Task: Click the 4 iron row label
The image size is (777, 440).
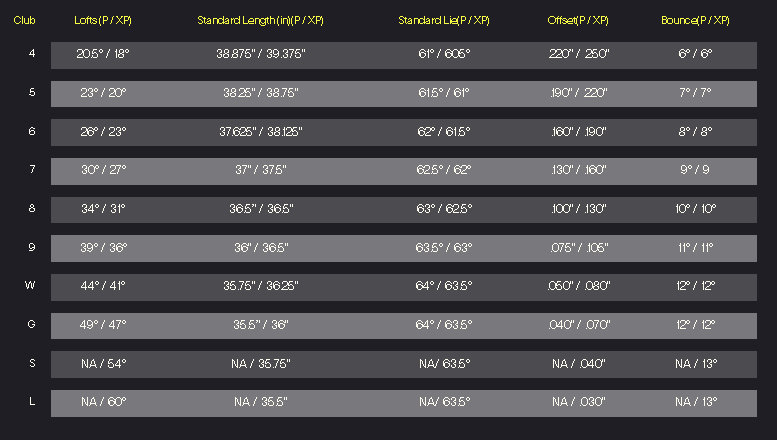Action: point(32,54)
